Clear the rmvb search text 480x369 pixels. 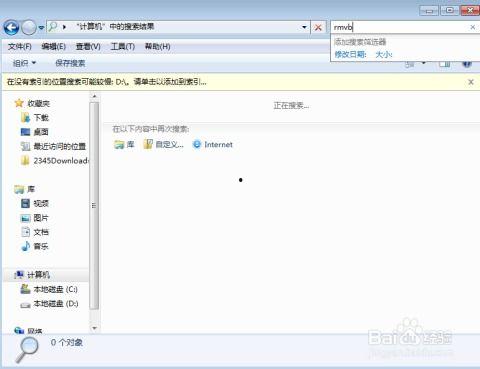pyautogui.click(x=473, y=27)
